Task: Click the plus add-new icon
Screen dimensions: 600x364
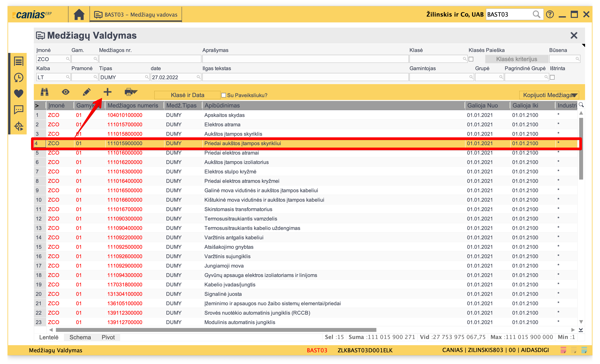Action: (107, 92)
